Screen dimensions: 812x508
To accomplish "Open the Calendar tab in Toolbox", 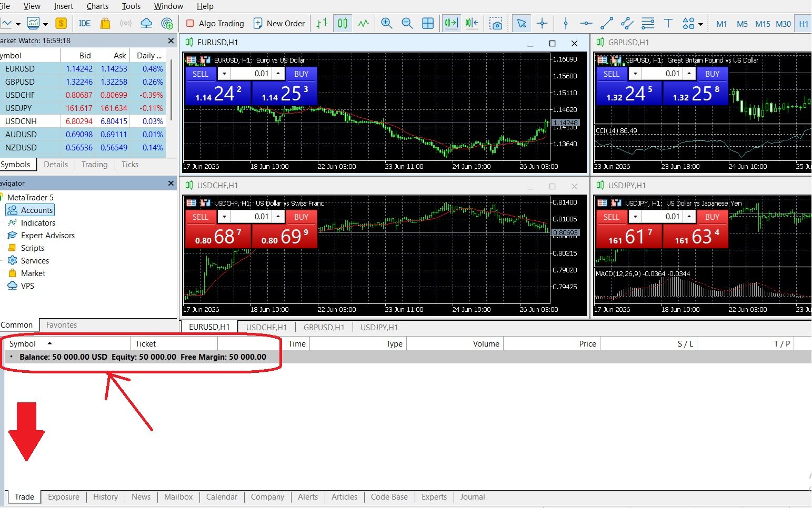I will (222, 497).
